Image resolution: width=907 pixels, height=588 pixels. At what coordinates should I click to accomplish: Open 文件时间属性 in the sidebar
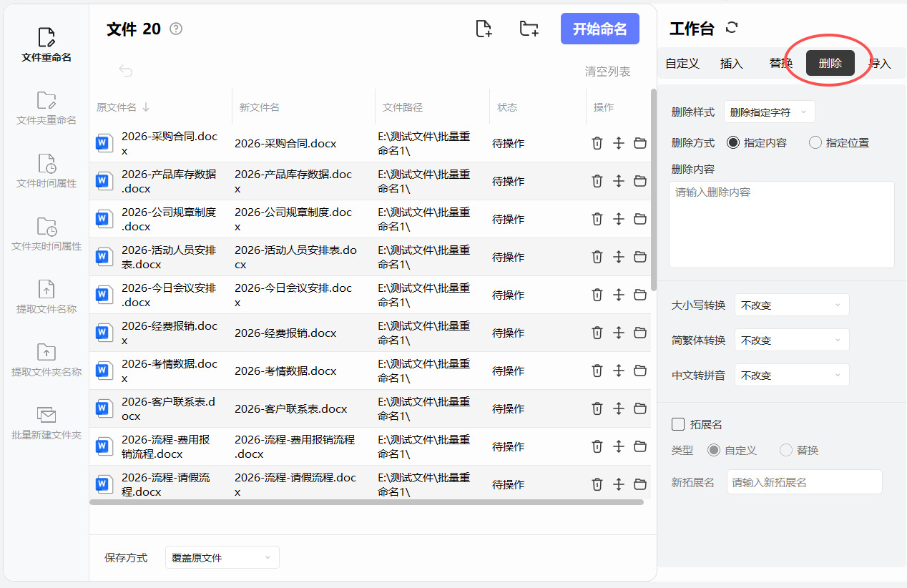click(46, 171)
